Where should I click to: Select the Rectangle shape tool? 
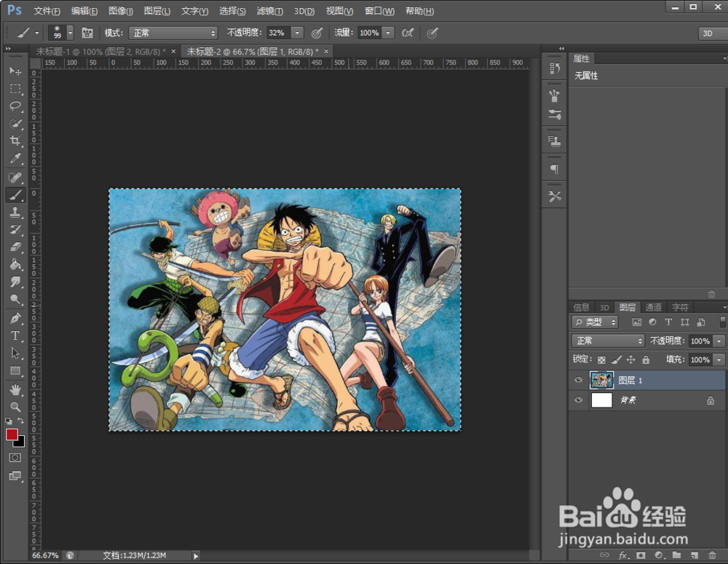tap(15, 371)
